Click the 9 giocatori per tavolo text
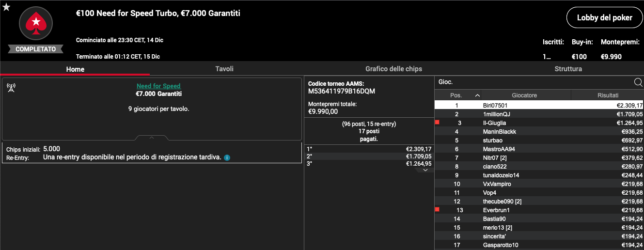 158,109
